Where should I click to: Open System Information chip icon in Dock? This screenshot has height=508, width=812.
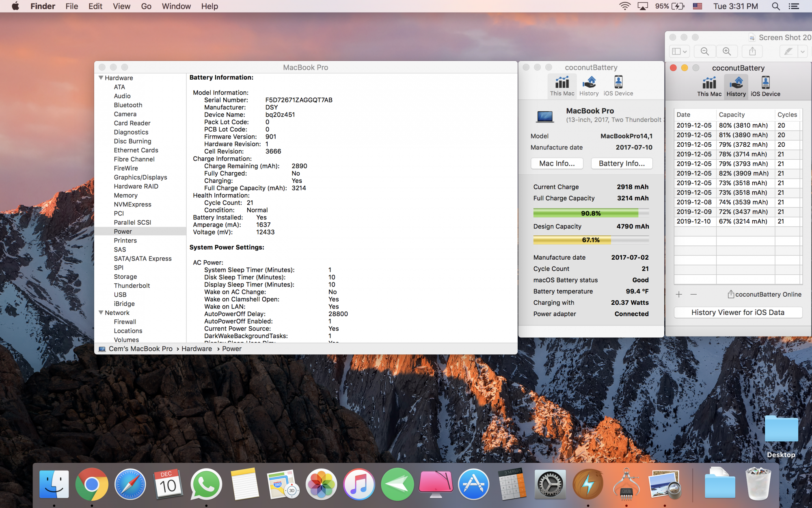(x=626, y=484)
